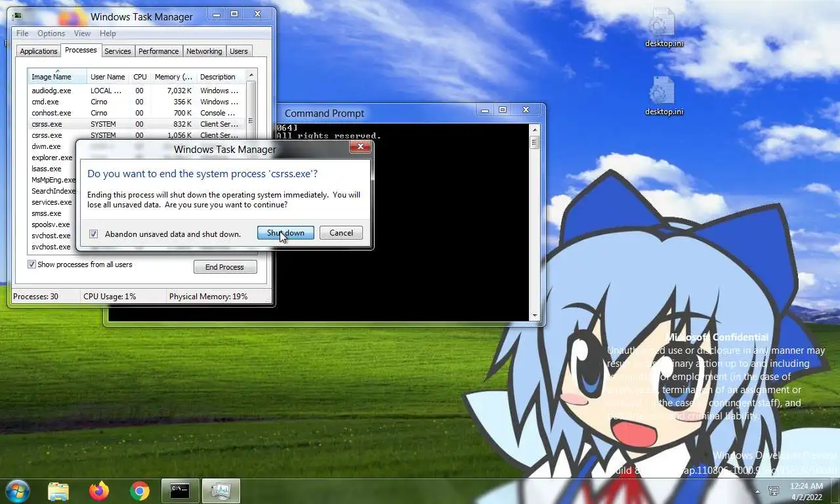Click the network icon in system tray
The image size is (840, 504).
[x=774, y=491]
